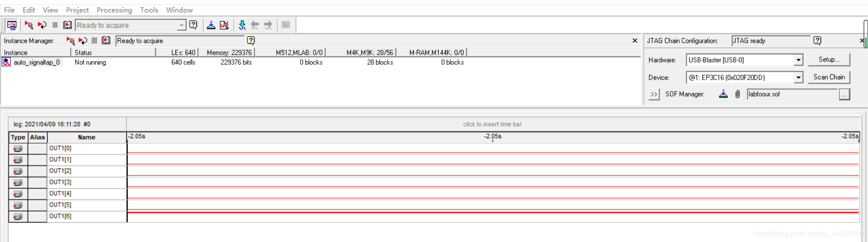Click the Alias column header
The width and height of the screenshot is (868, 242).
[38, 137]
